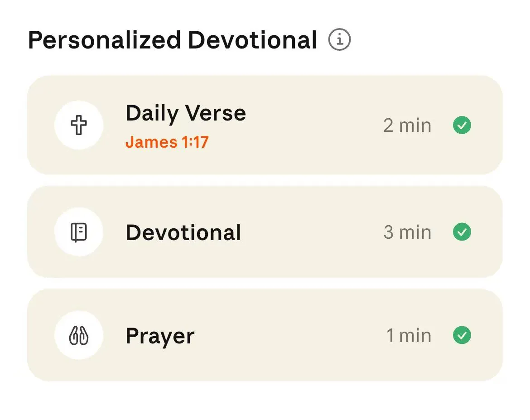530x420 pixels.
Task: Click the info icon beside Personalized Devotional
Action: [x=339, y=39]
